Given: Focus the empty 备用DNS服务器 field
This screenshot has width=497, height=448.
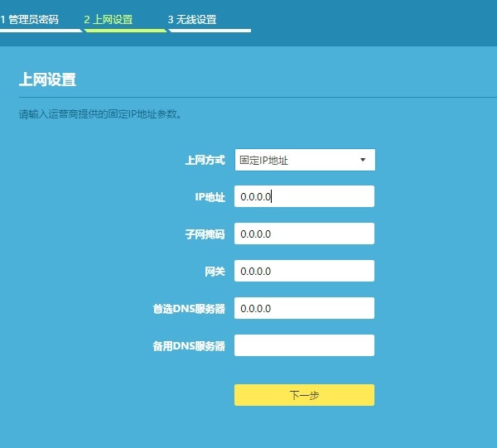Looking at the screenshot, I should point(304,345).
